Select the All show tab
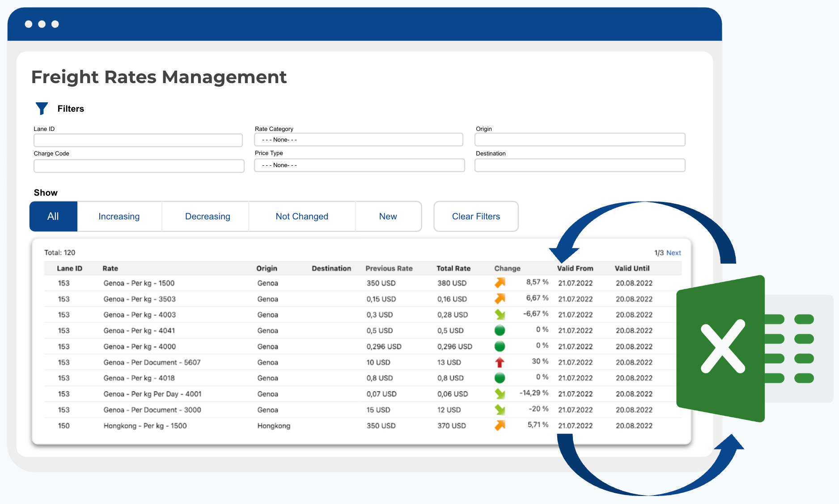 53,216
